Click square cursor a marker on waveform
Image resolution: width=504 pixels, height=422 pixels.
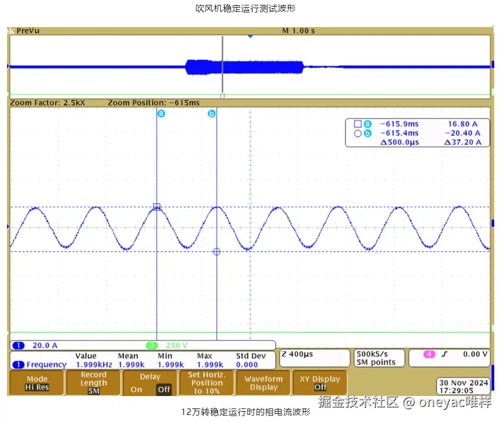point(156,207)
